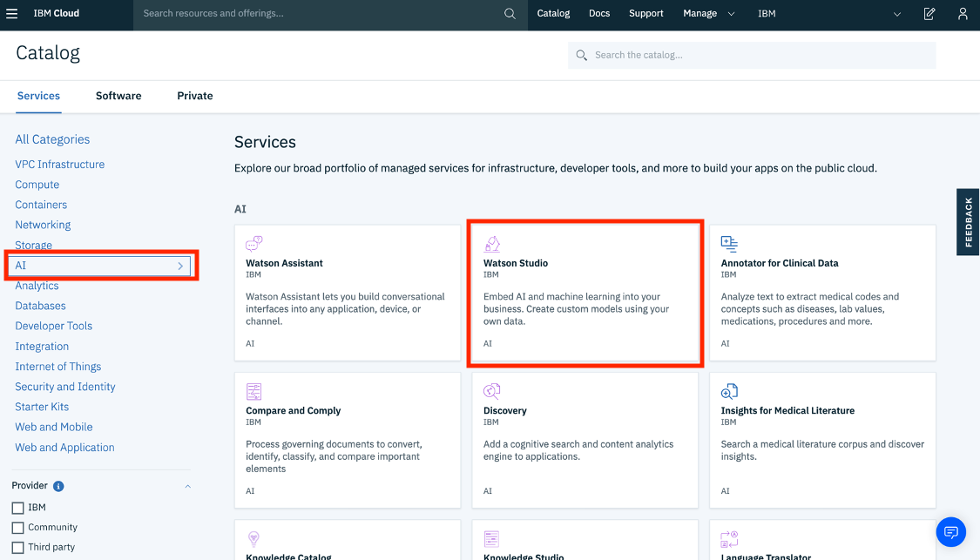Open Support in the top navigation
The image size is (980, 560).
point(645,13)
